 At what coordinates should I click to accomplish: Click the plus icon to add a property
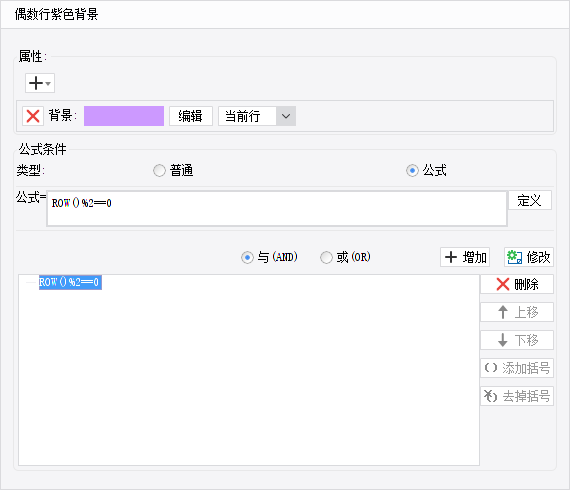click(x=36, y=83)
